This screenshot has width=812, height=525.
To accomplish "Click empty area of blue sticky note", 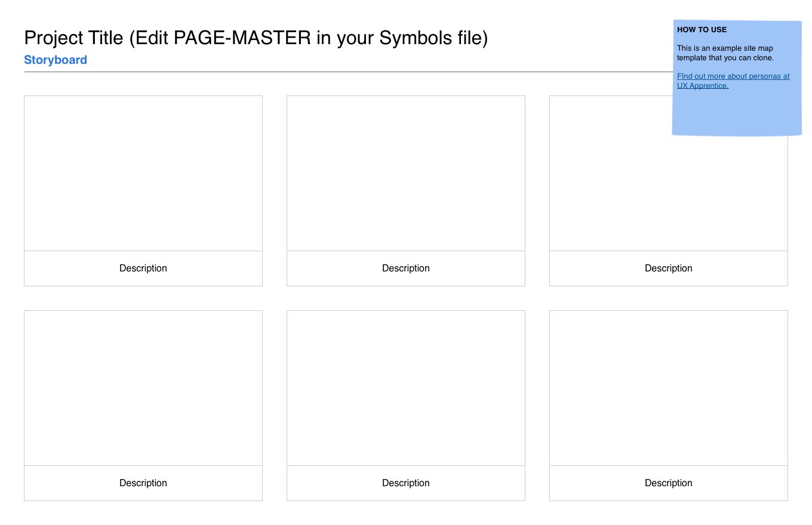I will [737, 112].
